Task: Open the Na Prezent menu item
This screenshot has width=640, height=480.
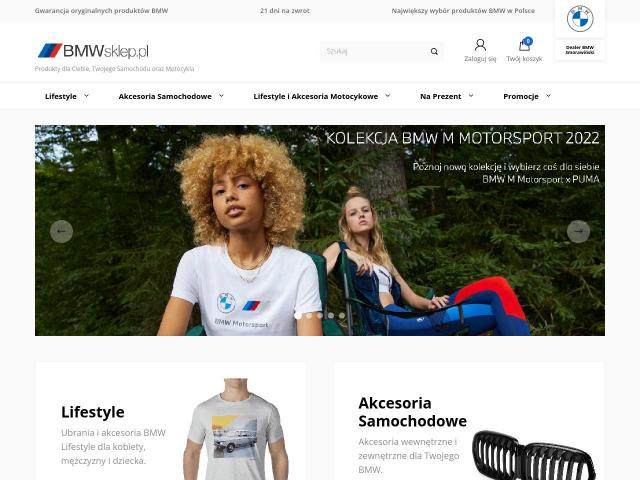Action: [440, 96]
